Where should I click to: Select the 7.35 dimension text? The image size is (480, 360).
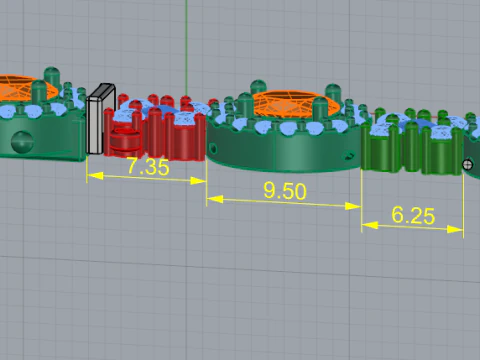click(x=148, y=166)
